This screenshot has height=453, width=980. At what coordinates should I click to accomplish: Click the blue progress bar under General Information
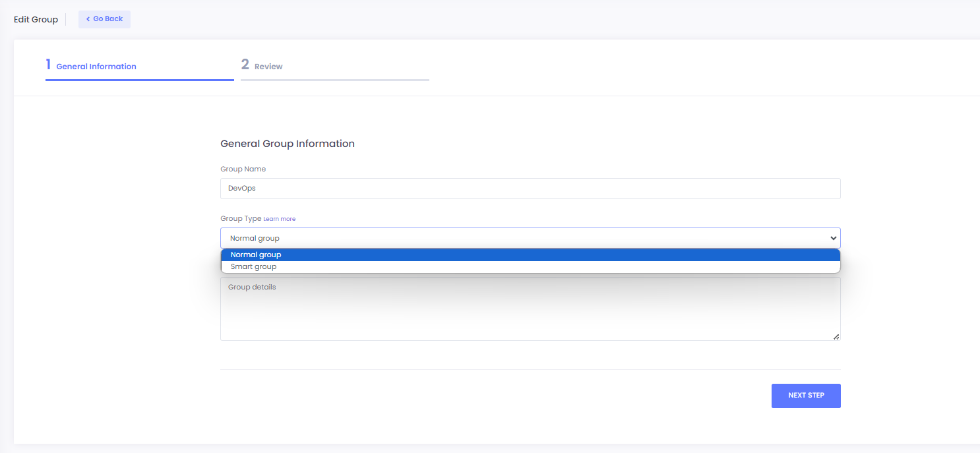pos(139,80)
